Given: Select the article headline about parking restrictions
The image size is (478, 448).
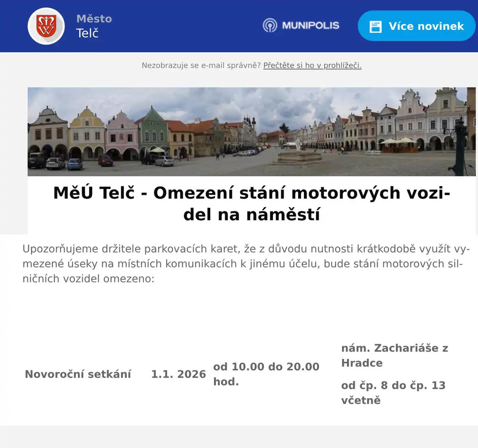Looking at the screenshot, I should coord(253,203).
